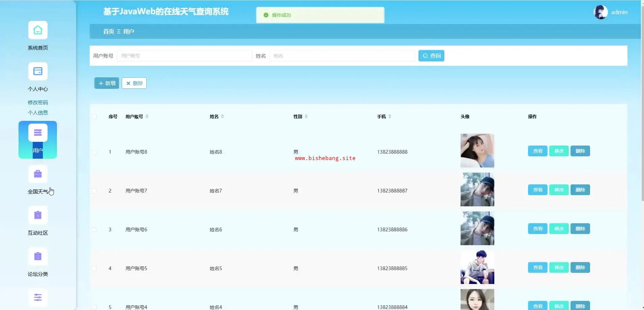Viewport: 644px width, 310px height.
Task: Click the avatar thumbnail of 用户账号5
Action: (477, 267)
